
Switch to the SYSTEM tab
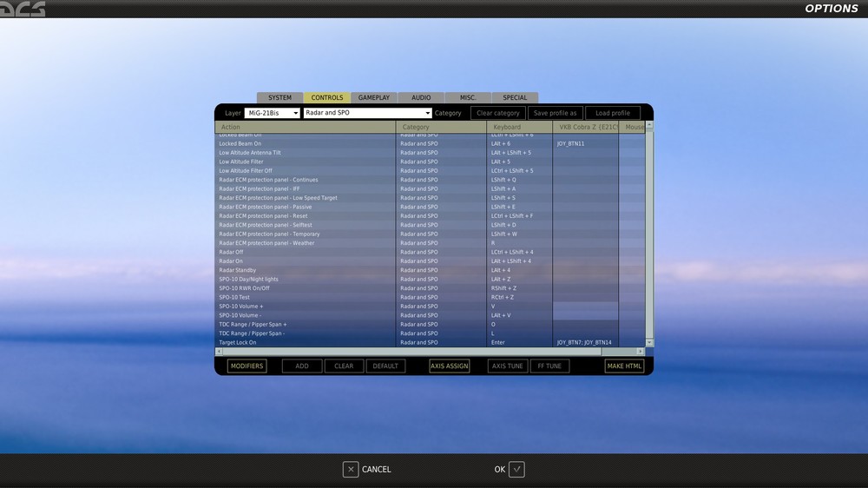279,97
